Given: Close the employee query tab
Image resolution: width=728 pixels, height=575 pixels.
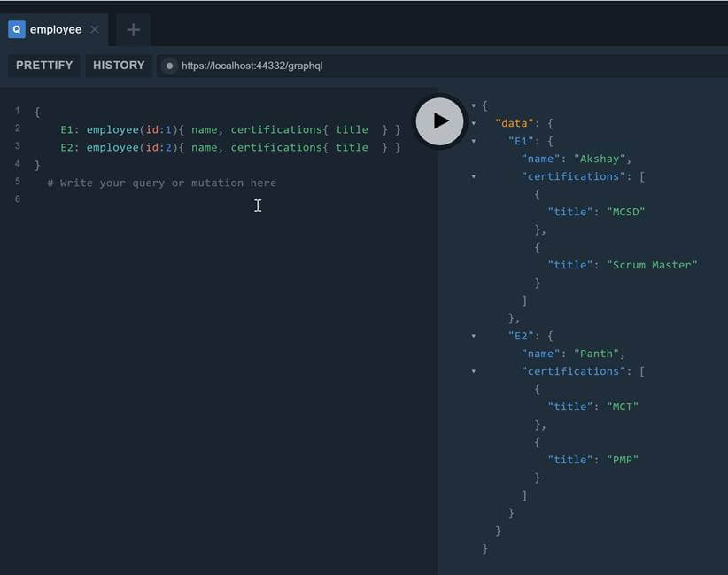Looking at the screenshot, I should 94,29.
